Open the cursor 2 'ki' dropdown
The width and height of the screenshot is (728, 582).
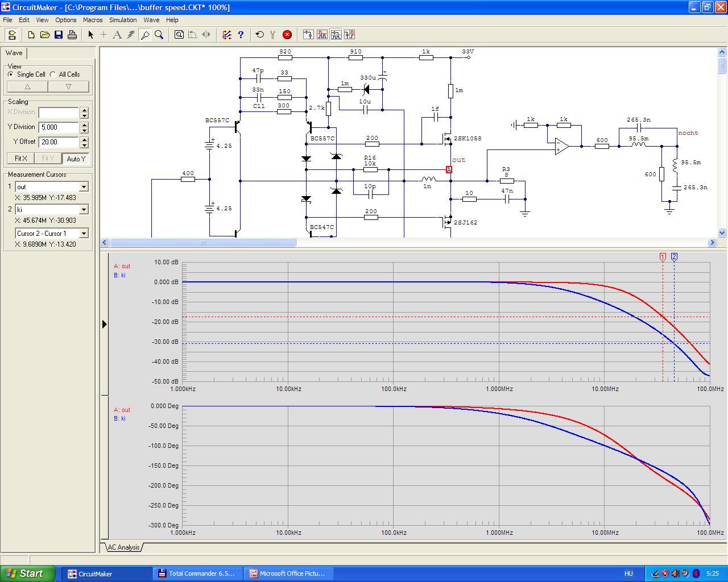click(x=84, y=210)
